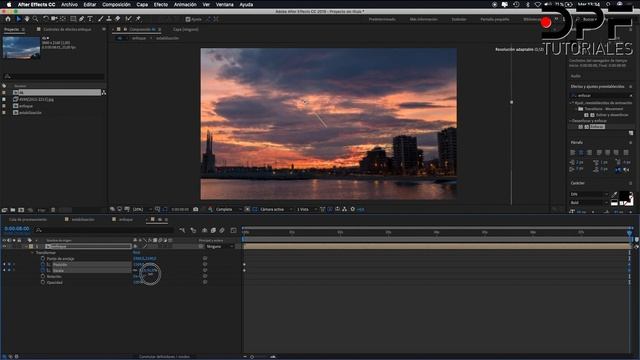Collapse the Transformar property group
Viewport: 640px width, 360px height.
pos(32,253)
